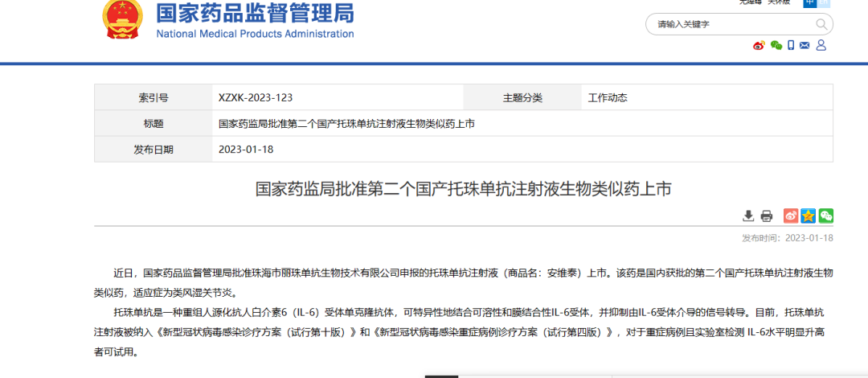Viewport: 868px width, 378px height.
Task: Select the 中 Chinese language option
Action: (810, 2)
